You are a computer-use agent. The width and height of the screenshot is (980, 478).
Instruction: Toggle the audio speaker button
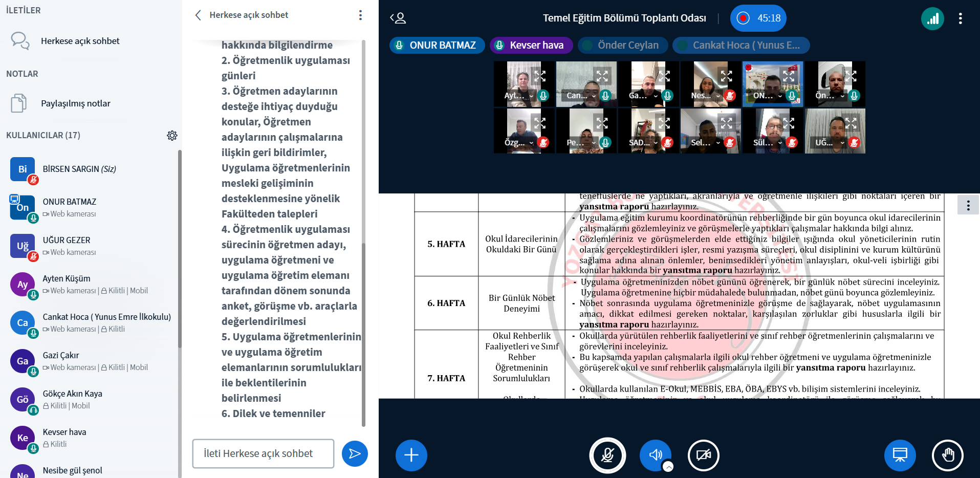pyautogui.click(x=655, y=455)
